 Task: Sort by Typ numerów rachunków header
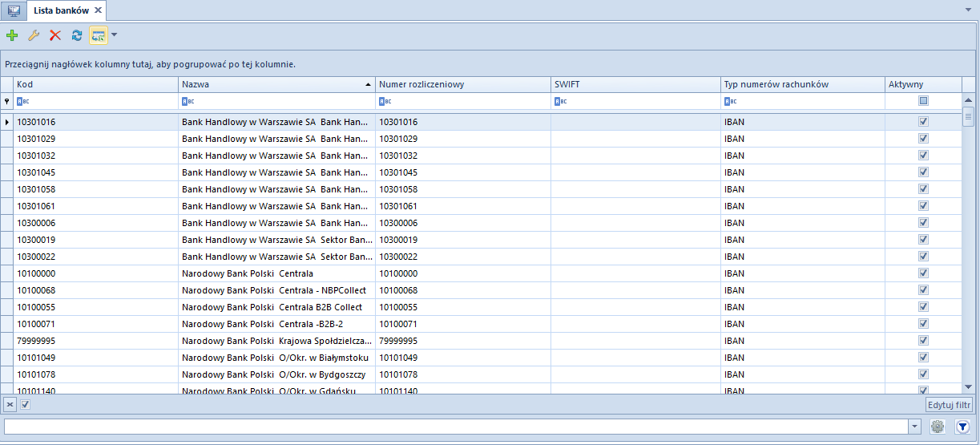[803, 84]
